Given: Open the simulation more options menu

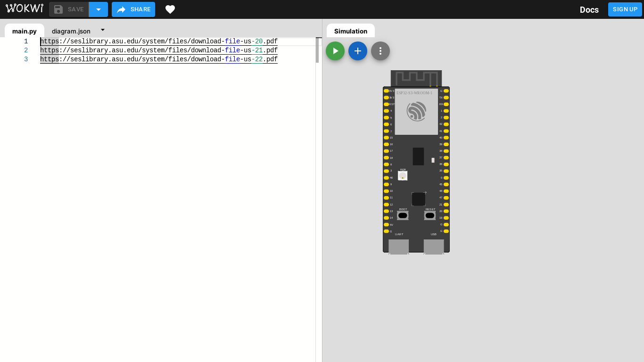Looking at the screenshot, I should tap(380, 51).
